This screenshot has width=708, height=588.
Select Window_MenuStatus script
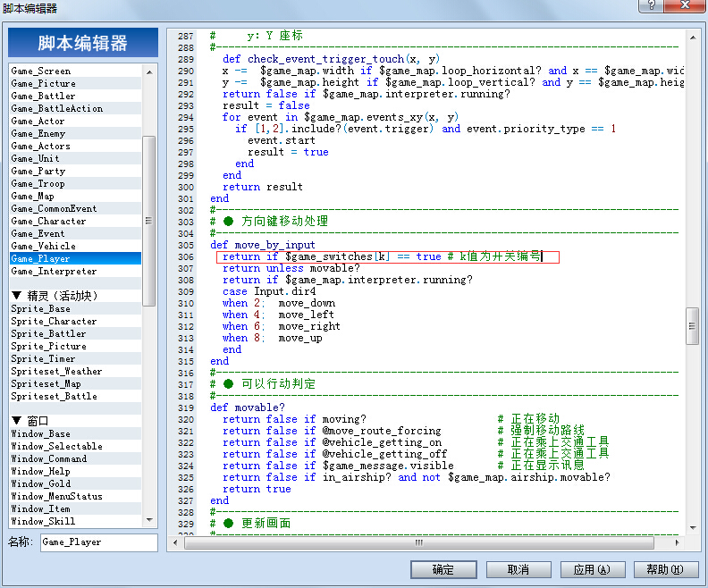75,496
